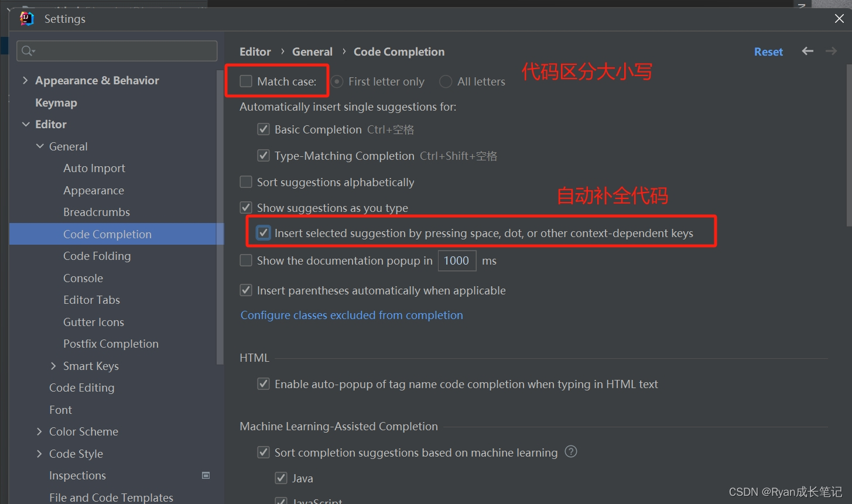The width and height of the screenshot is (852, 504).
Task: Uncheck Basic Completion checkbox
Action: 264,129
